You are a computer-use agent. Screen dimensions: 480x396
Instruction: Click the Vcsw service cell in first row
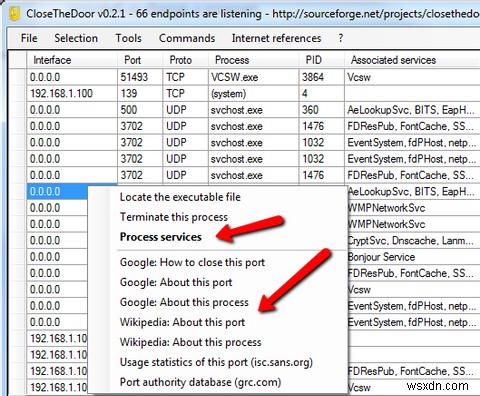[412, 77]
